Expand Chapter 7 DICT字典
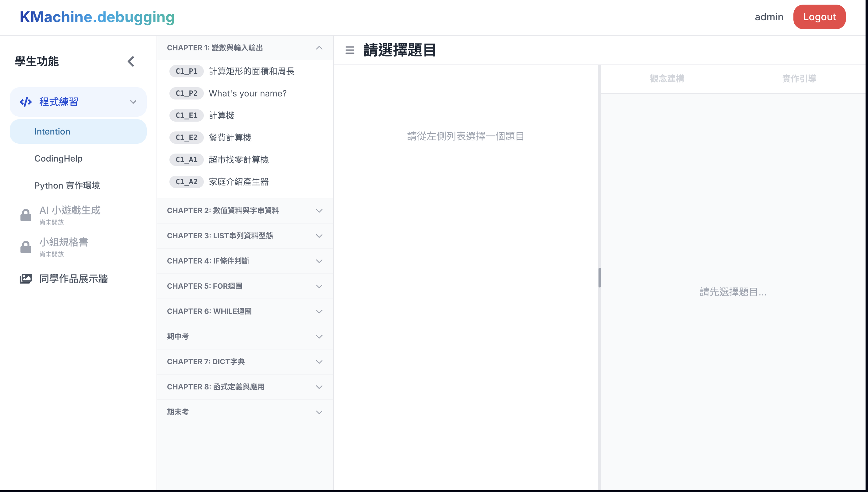This screenshot has width=868, height=492. pos(245,361)
